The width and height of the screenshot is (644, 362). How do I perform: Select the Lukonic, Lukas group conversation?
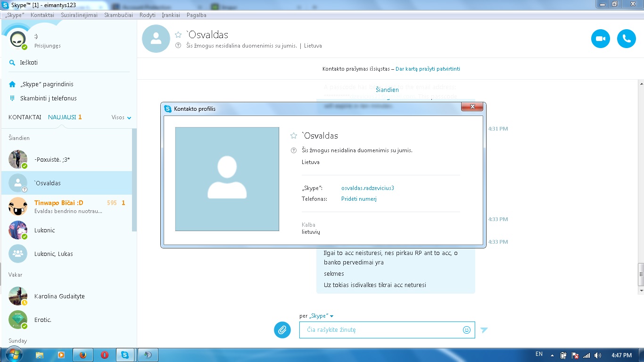click(x=67, y=254)
